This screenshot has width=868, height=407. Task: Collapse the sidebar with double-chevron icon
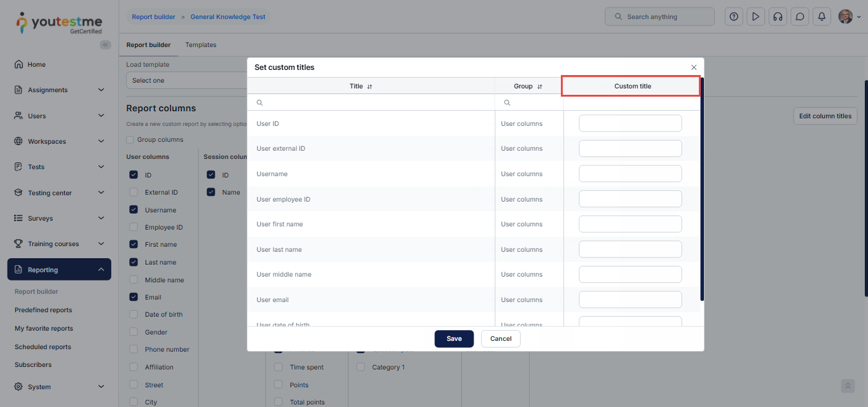pyautogui.click(x=106, y=45)
